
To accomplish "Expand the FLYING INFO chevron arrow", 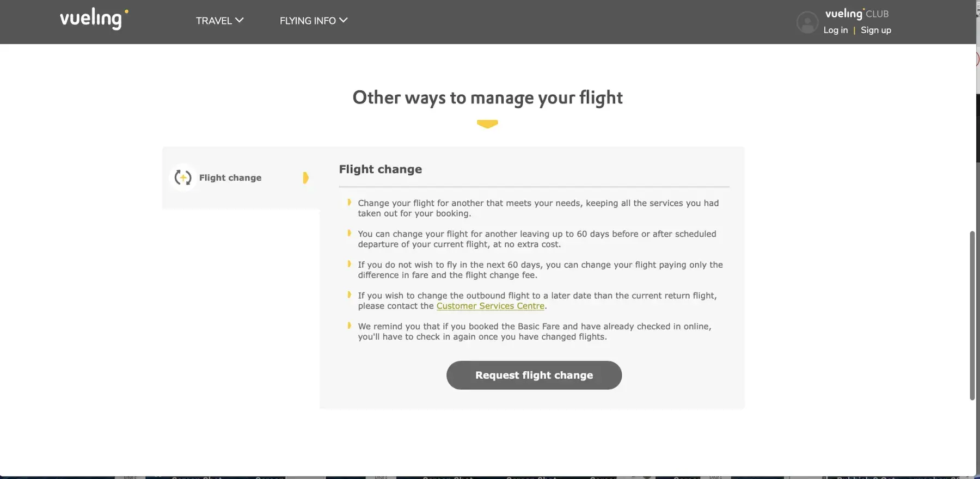I will click(x=344, y=20).
